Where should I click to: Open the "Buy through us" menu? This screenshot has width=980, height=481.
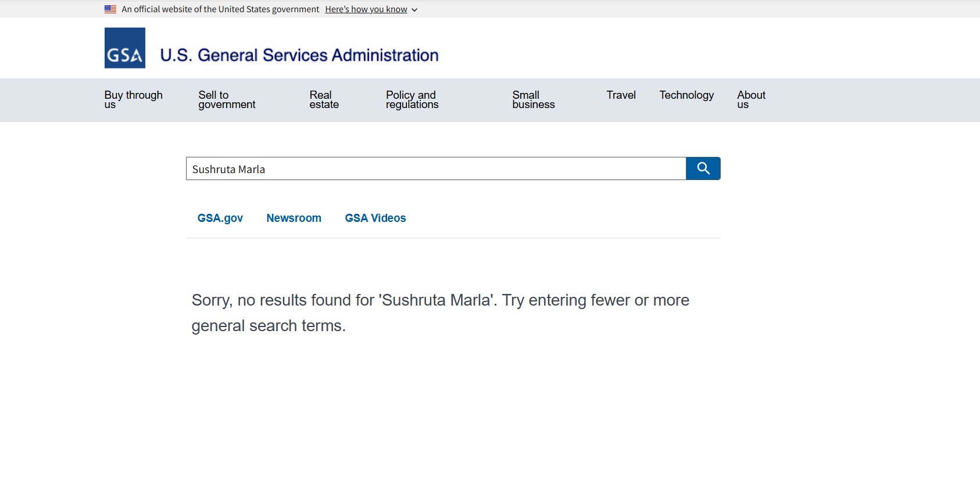pos(134,100)
